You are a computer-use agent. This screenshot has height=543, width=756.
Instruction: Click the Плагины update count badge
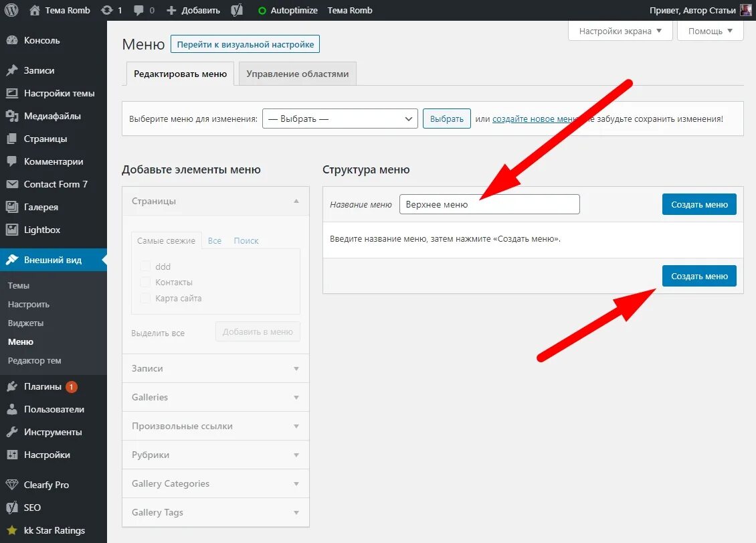pyautogui.click(x=72, y=386)
